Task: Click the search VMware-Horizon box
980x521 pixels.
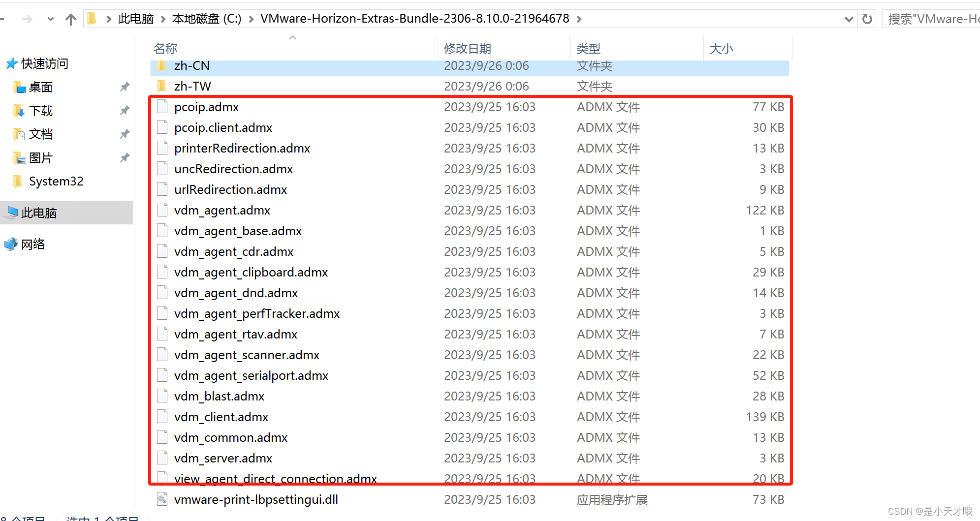Action: click(931, 19)
